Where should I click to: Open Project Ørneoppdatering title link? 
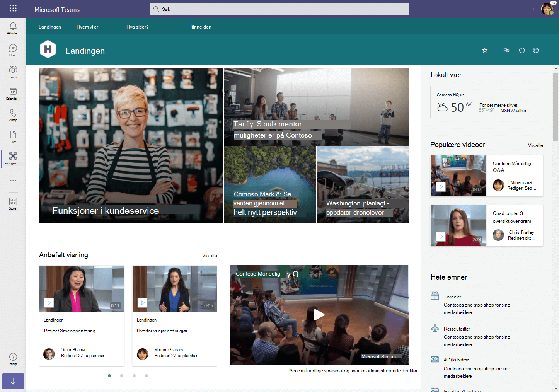(x=70, y=331)
